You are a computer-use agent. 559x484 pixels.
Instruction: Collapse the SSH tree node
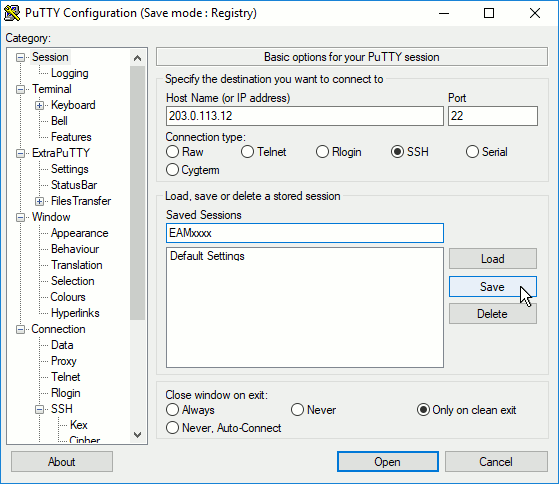40,409
